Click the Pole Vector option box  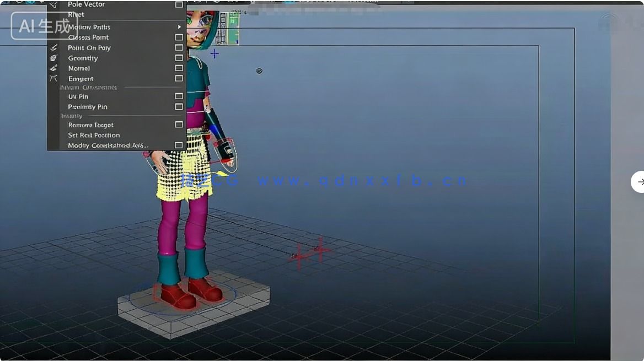[x=179, y=4]
